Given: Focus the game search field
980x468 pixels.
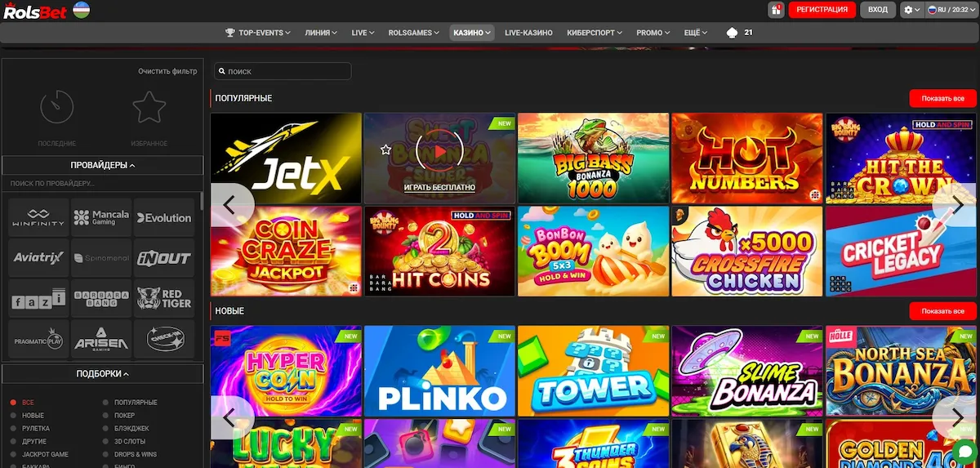Looking at the screenshot, I should (x=283, y=71).
